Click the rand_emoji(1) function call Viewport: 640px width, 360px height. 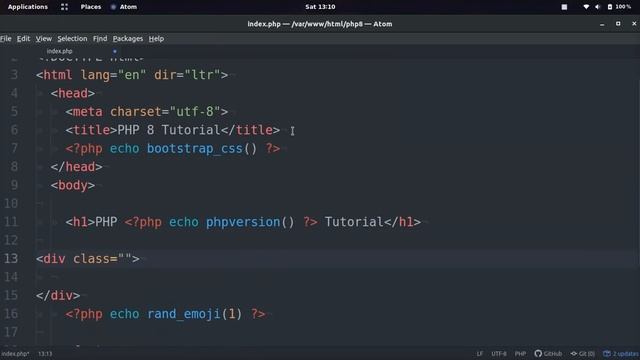[x=194, y=314]
